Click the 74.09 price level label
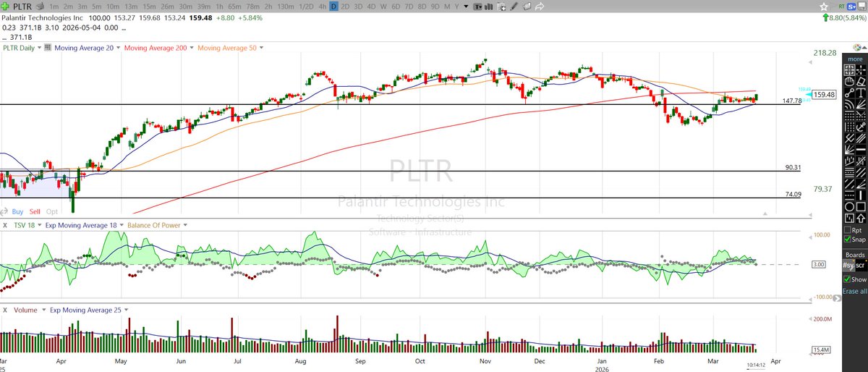 (793, 194)
